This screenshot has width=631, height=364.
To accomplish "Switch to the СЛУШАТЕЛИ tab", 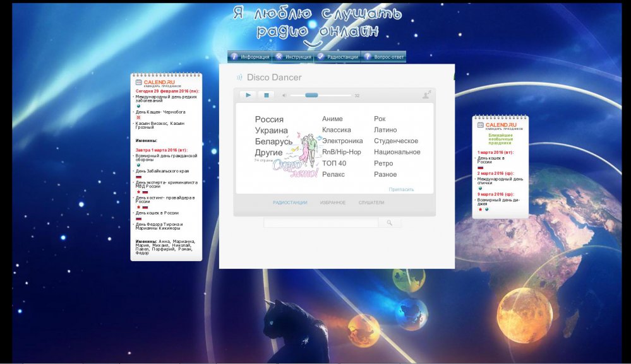I will click(371, 203).
